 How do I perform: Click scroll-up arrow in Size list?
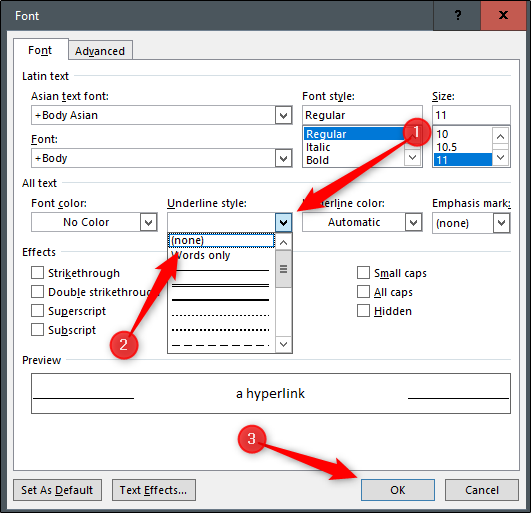point(500,136)
